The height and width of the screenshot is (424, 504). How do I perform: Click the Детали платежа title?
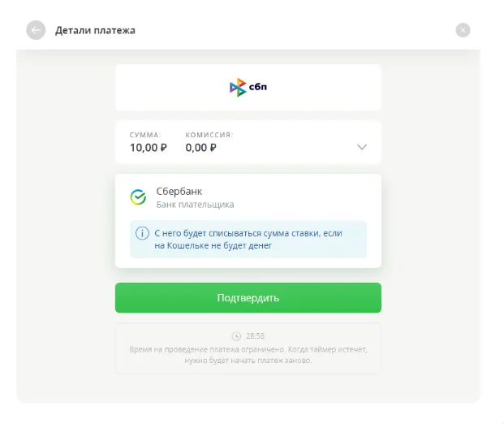coord(95,31)
